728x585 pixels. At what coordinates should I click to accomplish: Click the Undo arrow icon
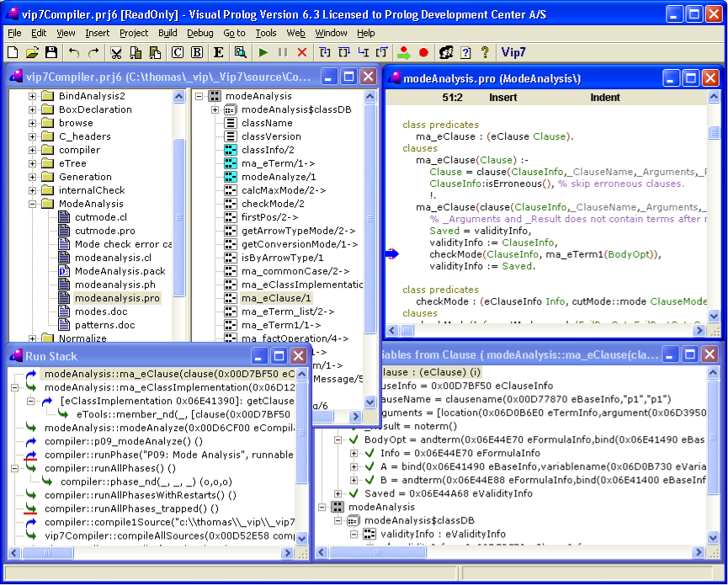coord(74,52)
